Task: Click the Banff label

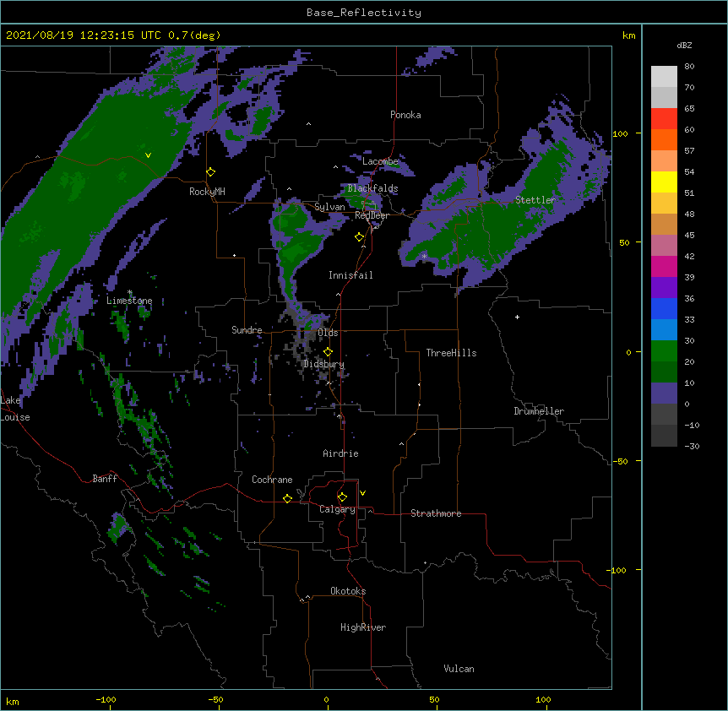Action: 105,479
